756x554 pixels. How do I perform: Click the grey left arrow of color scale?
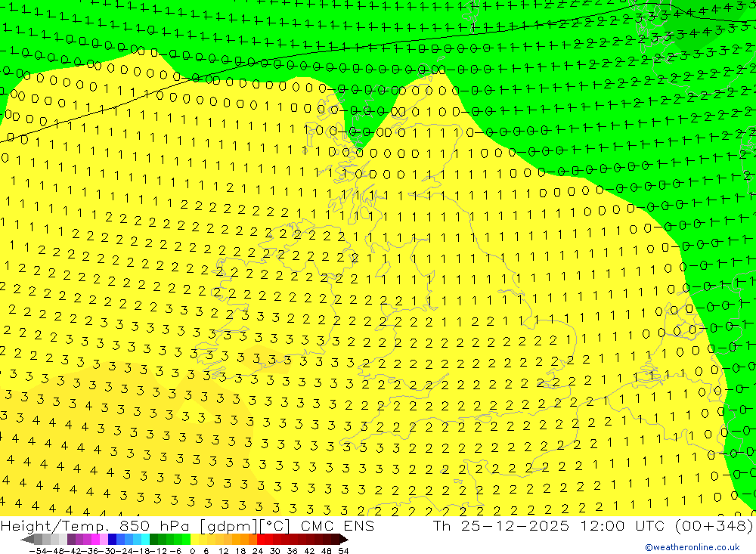27,540
